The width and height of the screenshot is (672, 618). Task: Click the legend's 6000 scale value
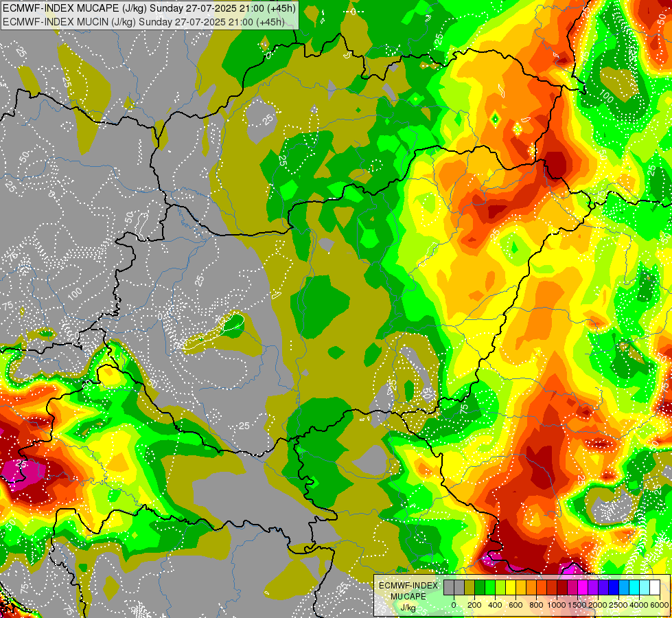click(x=660, y=605)
